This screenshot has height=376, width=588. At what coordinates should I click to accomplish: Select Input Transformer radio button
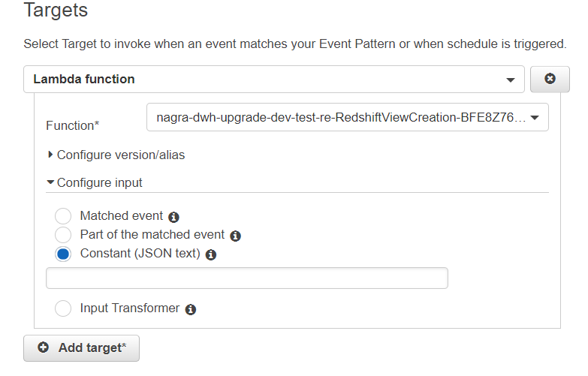point(64,308)
